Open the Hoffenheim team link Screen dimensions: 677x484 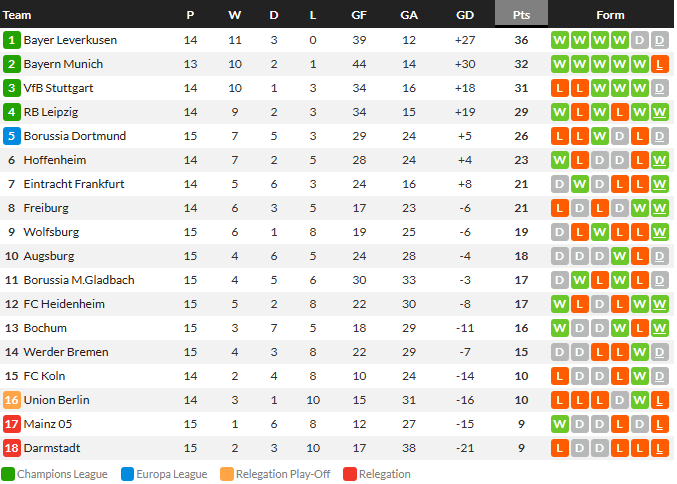pos(55,160)
